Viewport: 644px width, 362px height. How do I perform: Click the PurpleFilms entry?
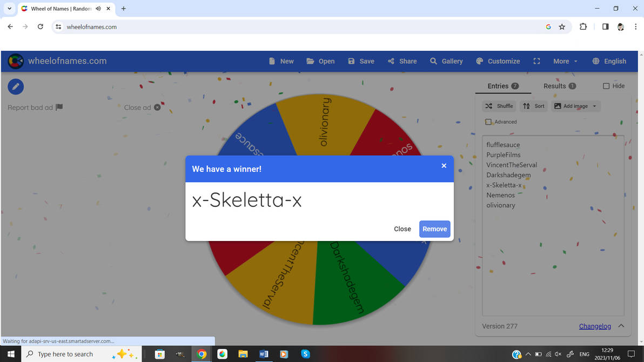pos(503,155)
